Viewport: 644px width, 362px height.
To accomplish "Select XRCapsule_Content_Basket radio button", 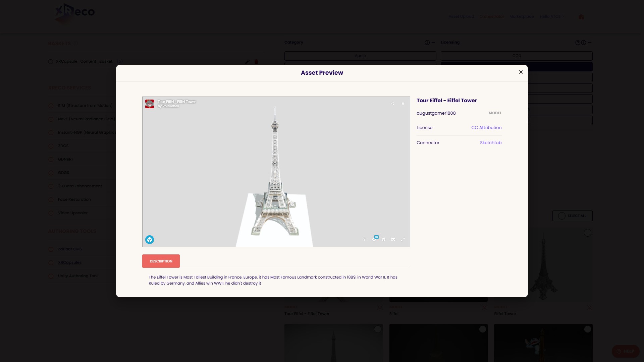I will coord(51,62).
